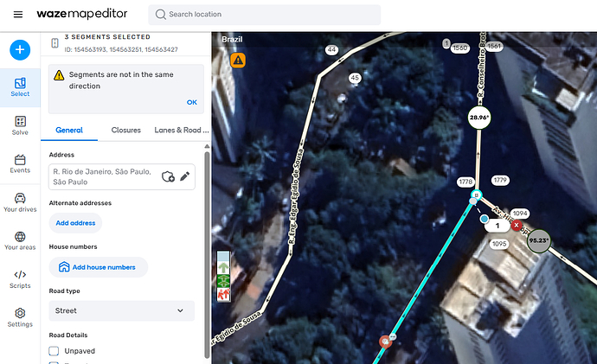597x364 pixels.
Task: Switch to the Closures tab
Action: (125, 130)
